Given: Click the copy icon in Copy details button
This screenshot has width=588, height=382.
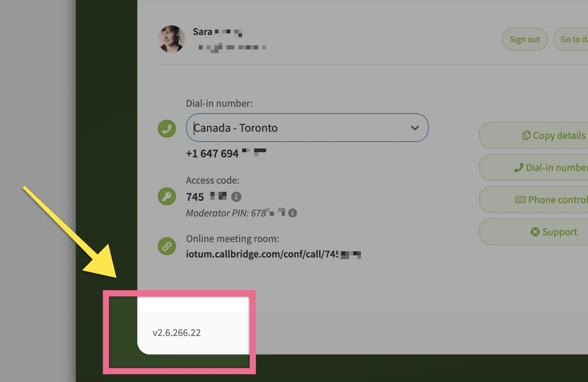Looking at the screenshot, I should tap(526, 135).
